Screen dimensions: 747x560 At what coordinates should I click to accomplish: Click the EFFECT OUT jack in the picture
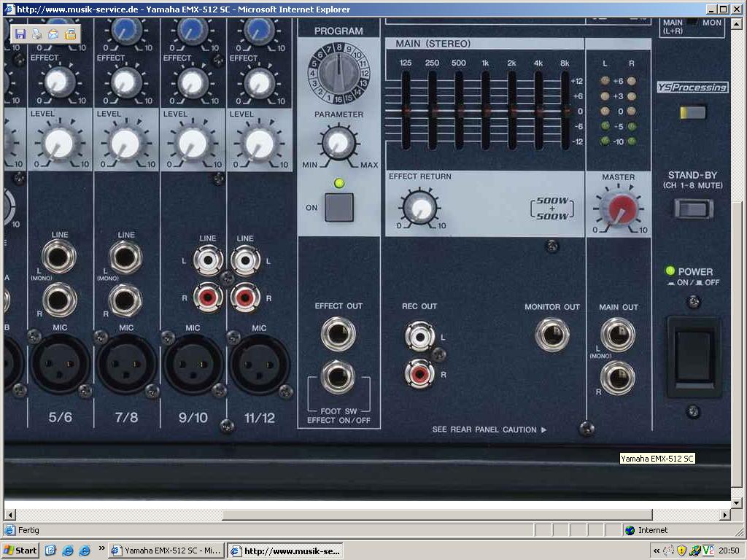(x=338, y=334)
